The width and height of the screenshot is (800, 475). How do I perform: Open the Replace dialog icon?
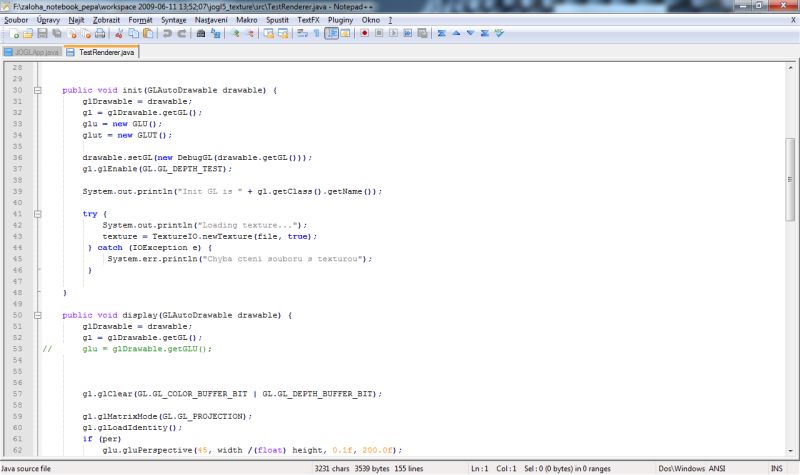215,33
